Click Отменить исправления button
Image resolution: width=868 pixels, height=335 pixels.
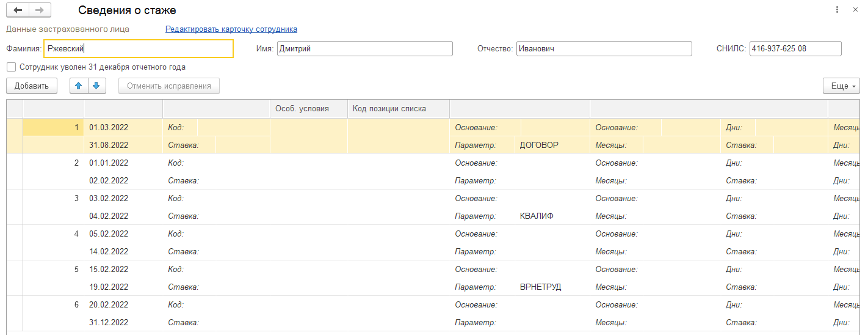169,86
